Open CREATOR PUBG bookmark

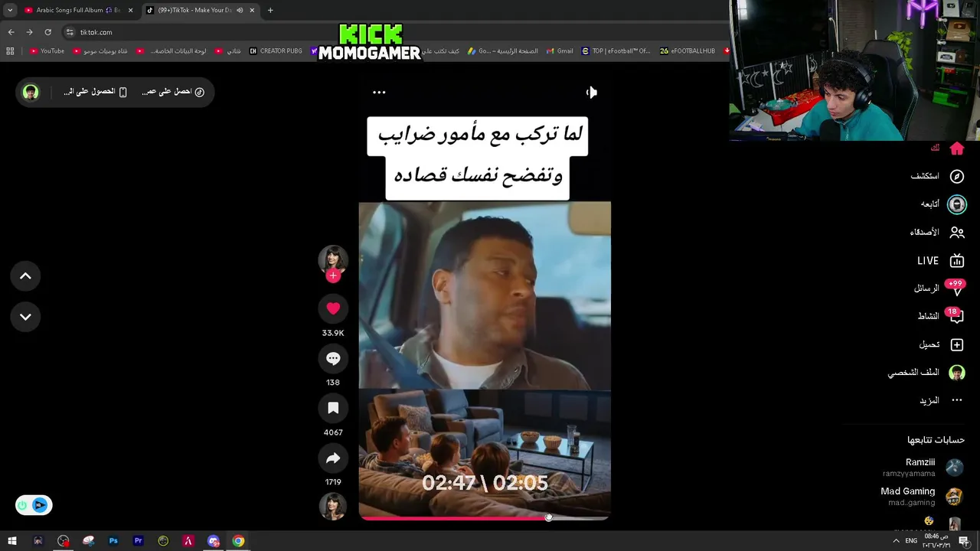276,51
